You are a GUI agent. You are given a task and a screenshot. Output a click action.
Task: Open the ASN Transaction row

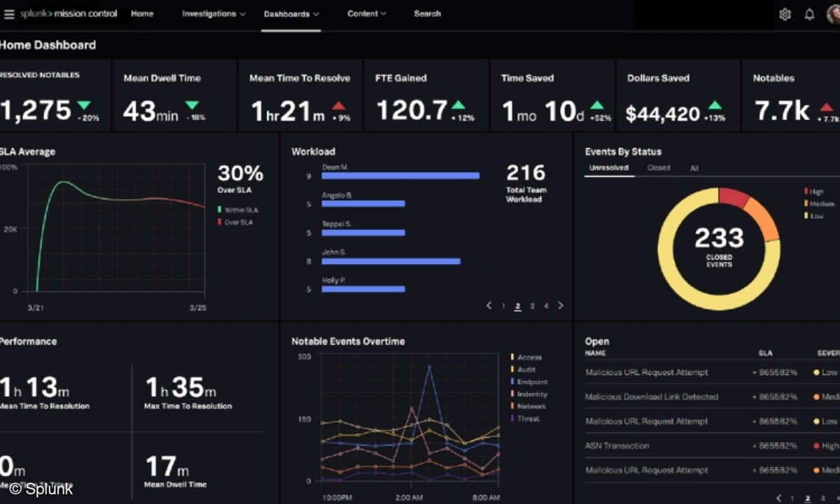tap(712, 446)
